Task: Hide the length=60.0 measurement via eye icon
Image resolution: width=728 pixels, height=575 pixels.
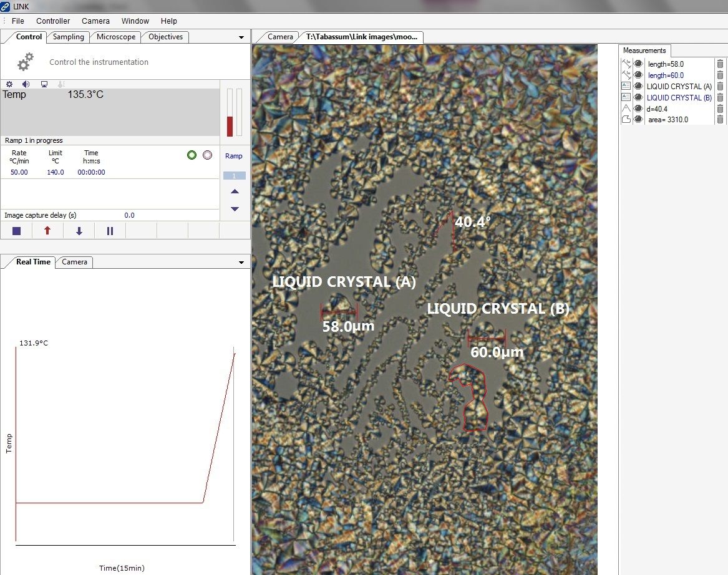Action: point(638,75)
